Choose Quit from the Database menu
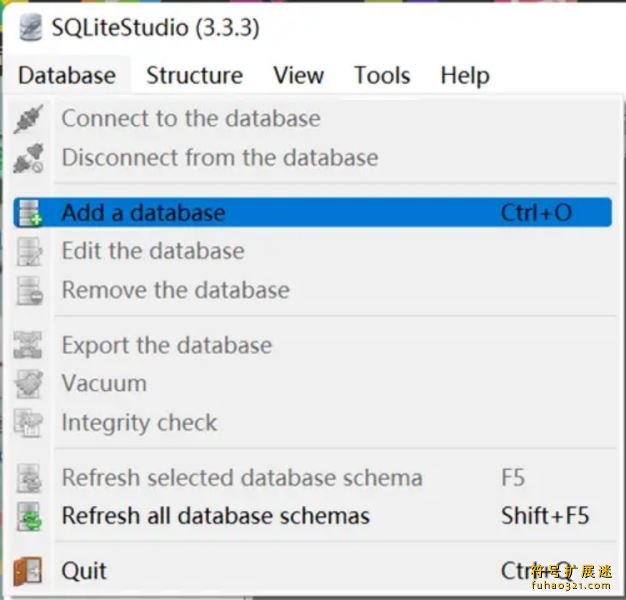 [x=84, y=571]
